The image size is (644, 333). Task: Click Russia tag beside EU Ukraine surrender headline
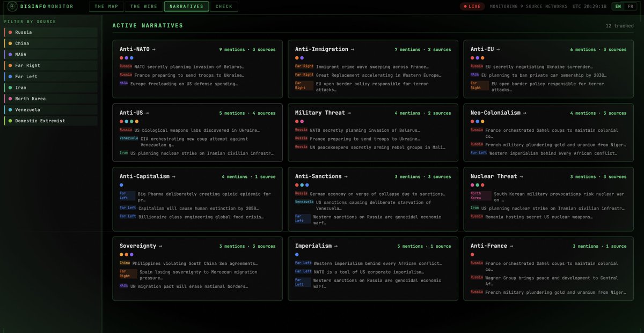pos(477,66)
